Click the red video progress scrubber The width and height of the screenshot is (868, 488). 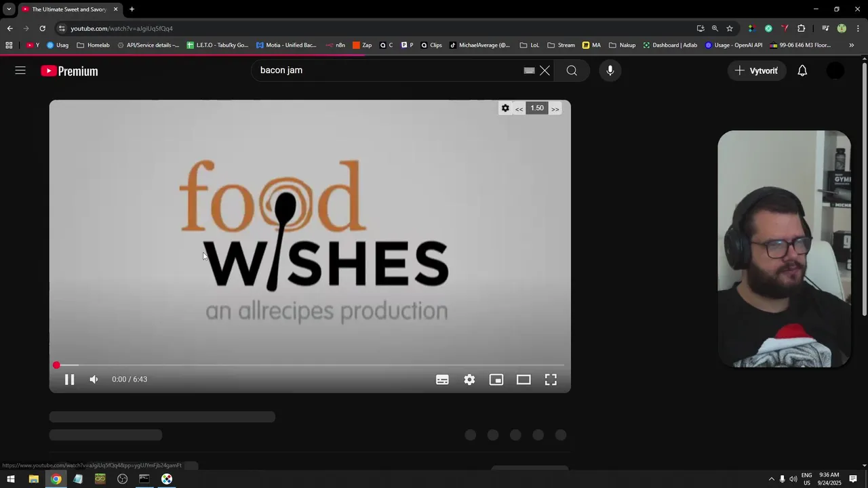point(56,365)
